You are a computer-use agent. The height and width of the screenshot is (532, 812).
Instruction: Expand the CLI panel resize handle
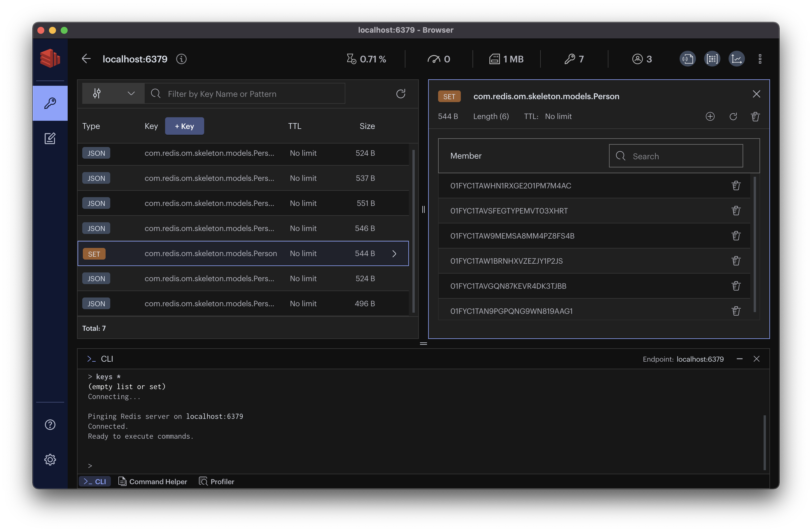coord(423,343)
